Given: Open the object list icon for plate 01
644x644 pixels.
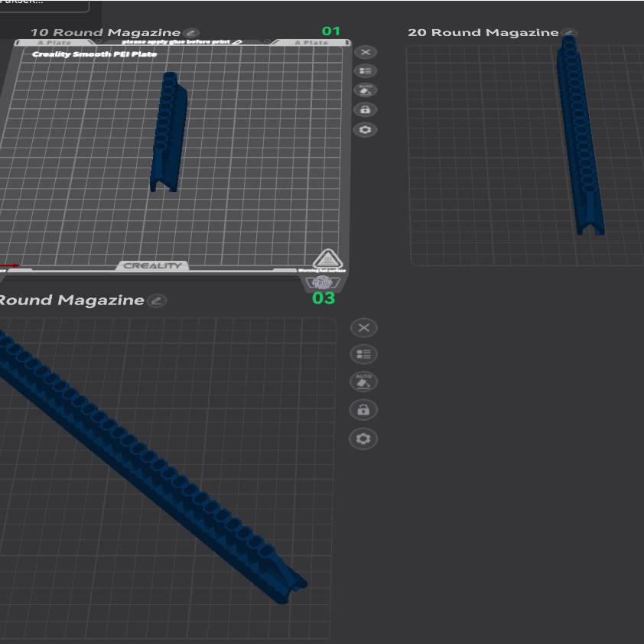Looking at the screenshot, I should pos(366,71).
